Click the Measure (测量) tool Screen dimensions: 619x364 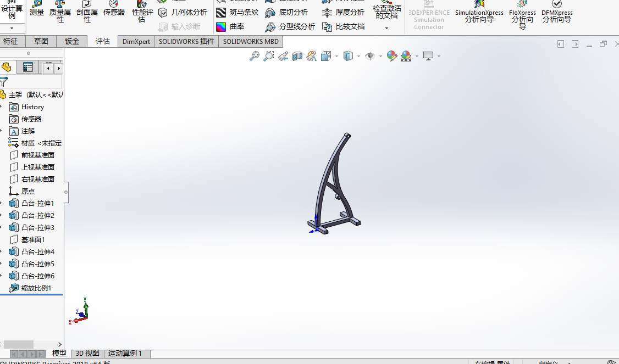(37, 9)
